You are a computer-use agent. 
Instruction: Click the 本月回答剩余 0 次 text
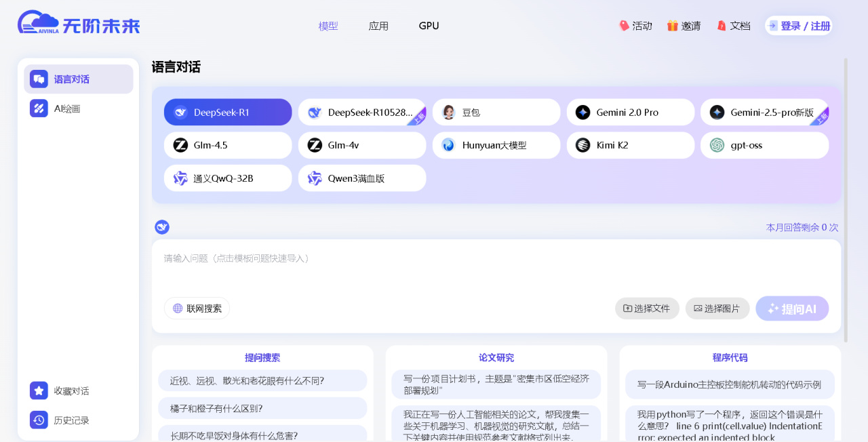pyautogui.click(x=802, y=227)
